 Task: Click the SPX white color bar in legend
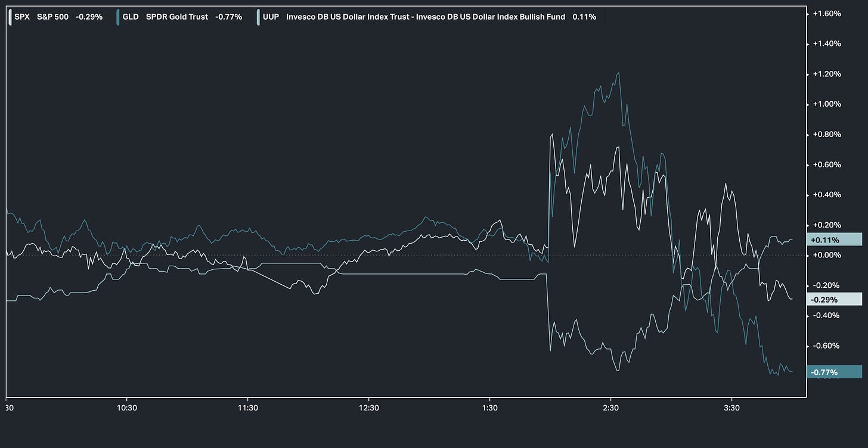(x=10, y=17)
